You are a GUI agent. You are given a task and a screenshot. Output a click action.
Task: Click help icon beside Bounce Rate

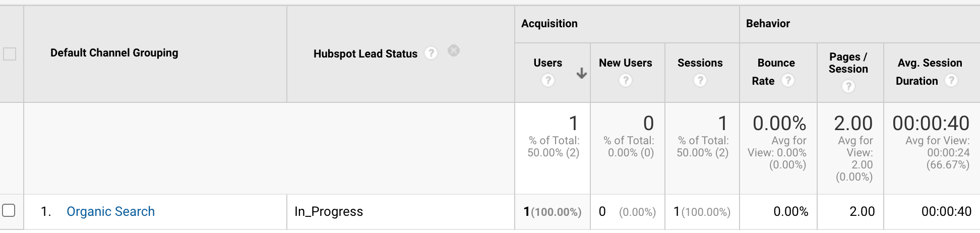[787, 81]
